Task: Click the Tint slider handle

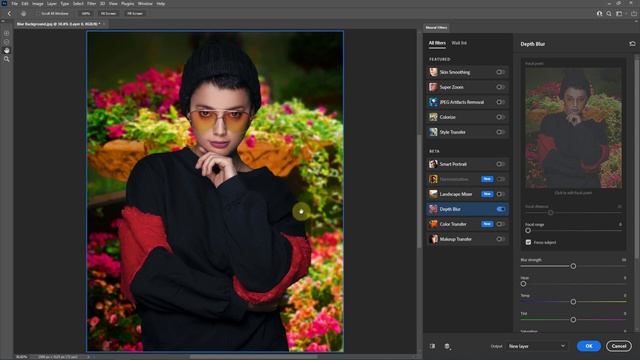Action: [x=573, y=320]
